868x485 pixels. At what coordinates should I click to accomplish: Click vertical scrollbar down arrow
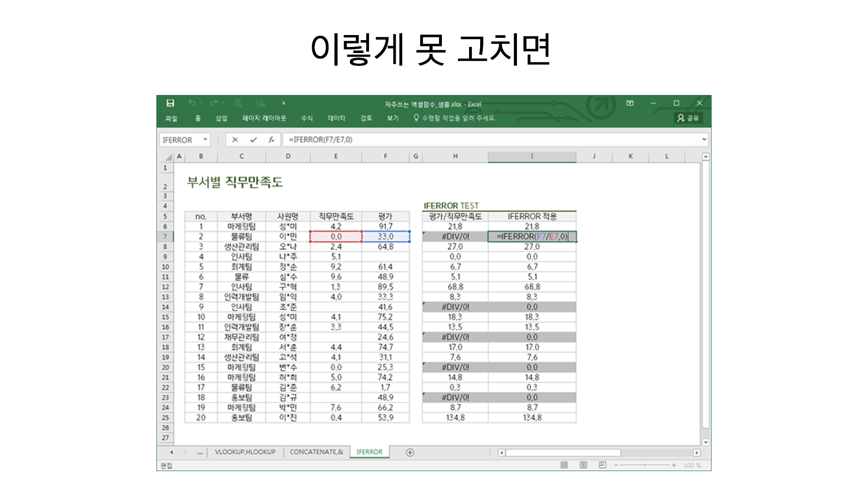pos(706,442)
